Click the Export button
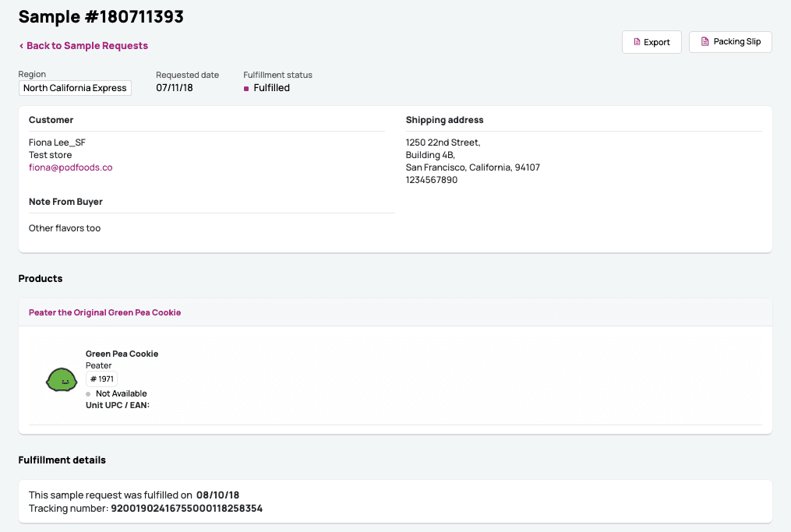 [652, 42]
